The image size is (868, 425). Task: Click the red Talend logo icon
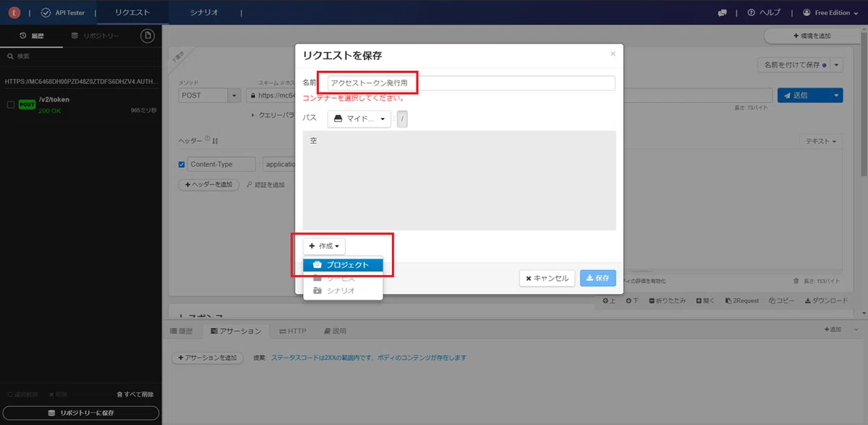(13, 12)
